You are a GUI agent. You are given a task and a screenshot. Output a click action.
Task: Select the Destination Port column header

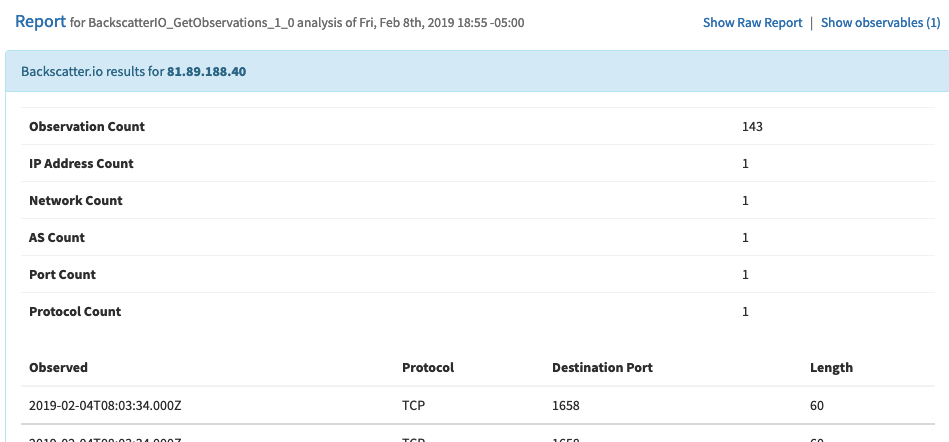pos(602,368)
